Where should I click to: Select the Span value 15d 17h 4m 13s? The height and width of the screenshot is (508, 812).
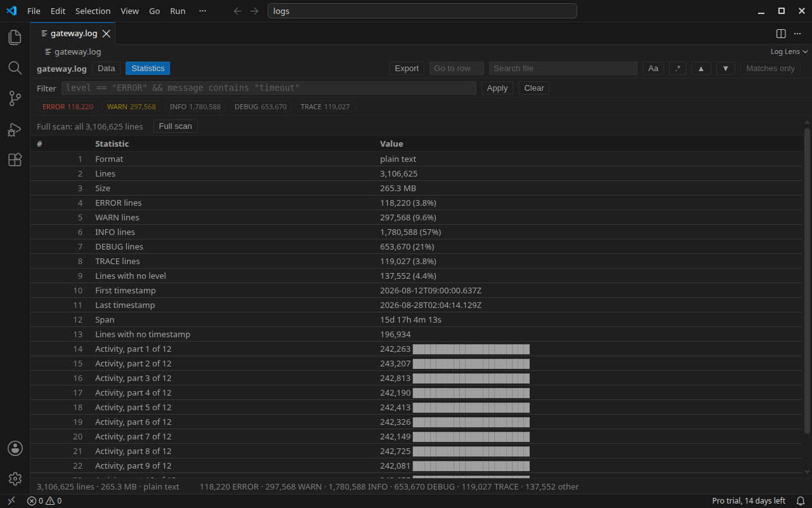click(410, 319)
